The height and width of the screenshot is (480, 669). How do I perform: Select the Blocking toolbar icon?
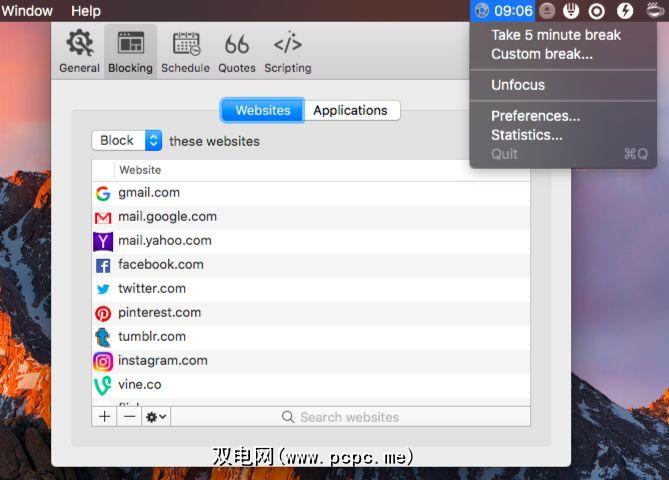[x=130, y=51]
